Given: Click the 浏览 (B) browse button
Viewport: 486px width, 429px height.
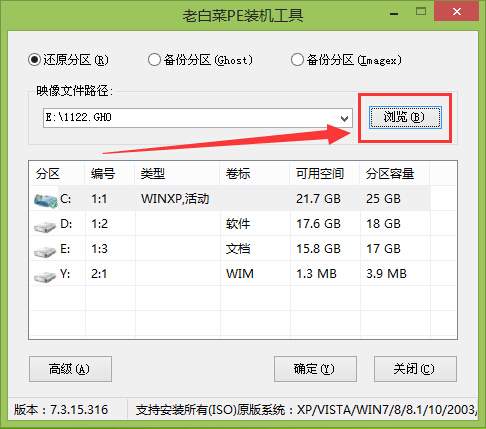Looking at the screenshot, I should [x=405, y=117].
